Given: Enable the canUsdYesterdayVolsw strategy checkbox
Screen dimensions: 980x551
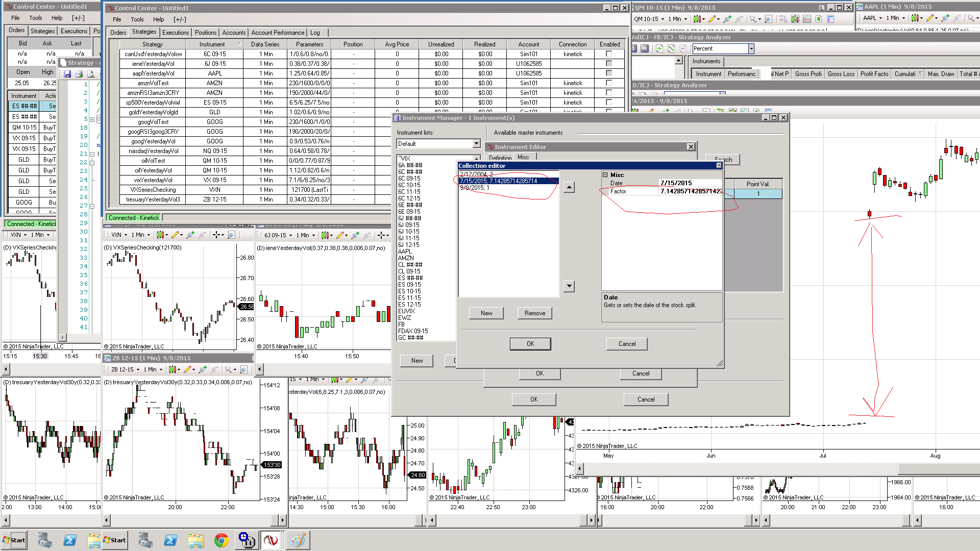Looking at the screenshot, I should (x=608, y=54).
